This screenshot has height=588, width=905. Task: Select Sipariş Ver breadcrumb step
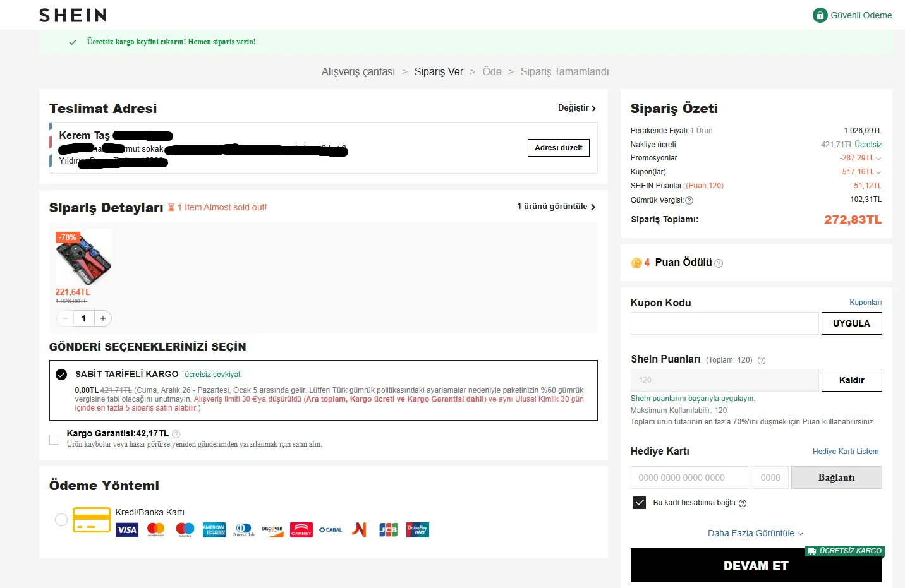tap(439, 72)
